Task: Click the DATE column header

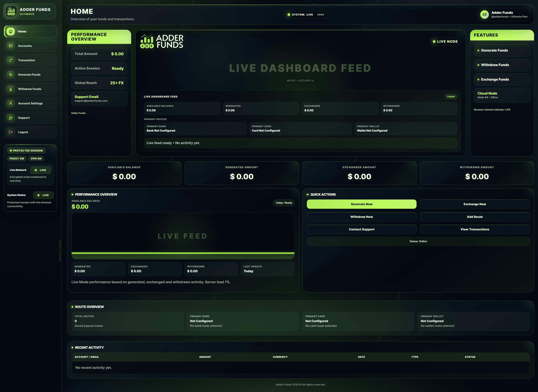Action: pyautogui.click(x=362, y=357)
